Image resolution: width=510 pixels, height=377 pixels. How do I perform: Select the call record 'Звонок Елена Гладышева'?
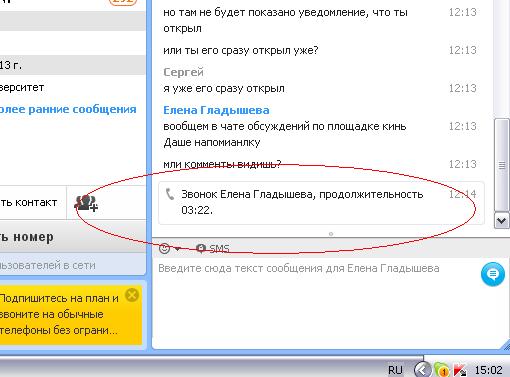pos(321,203)
